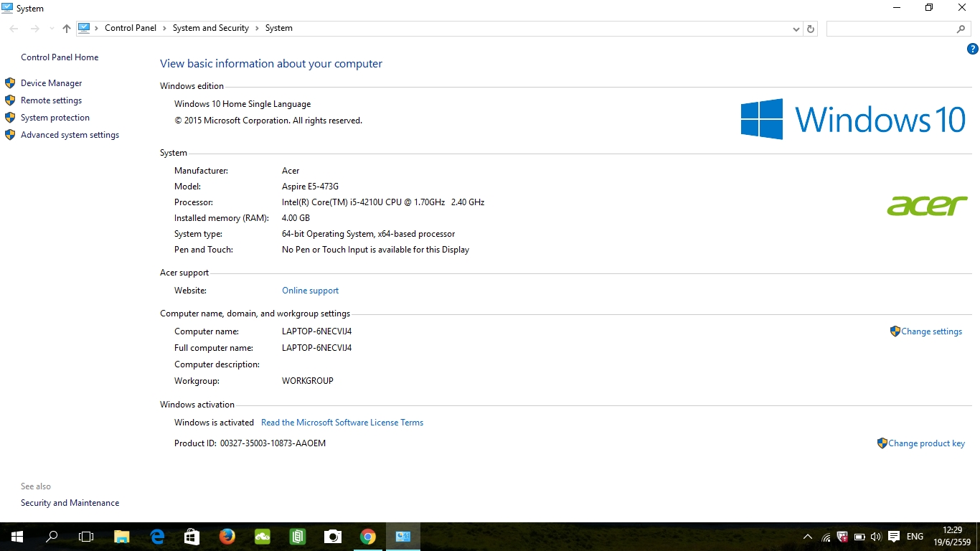
Task: Open the volume speaker tray icon
Action: pos(875,537)
